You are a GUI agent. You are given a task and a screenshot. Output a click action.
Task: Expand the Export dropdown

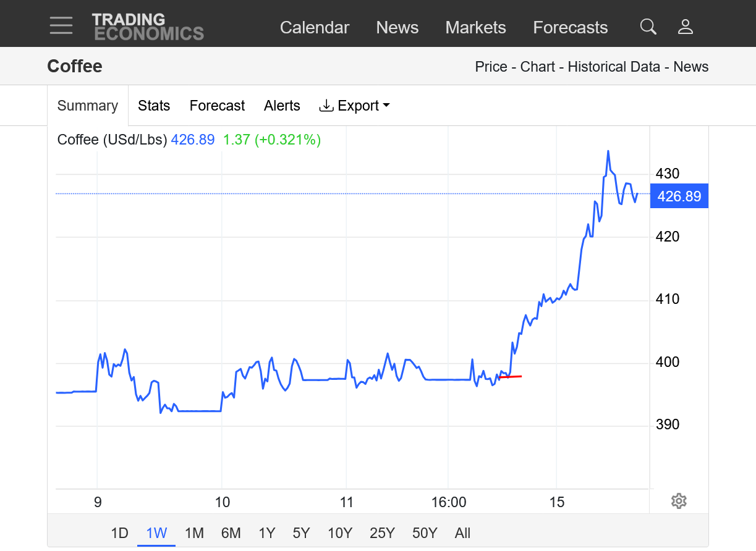pyautogui.click(x=354, y=106)
